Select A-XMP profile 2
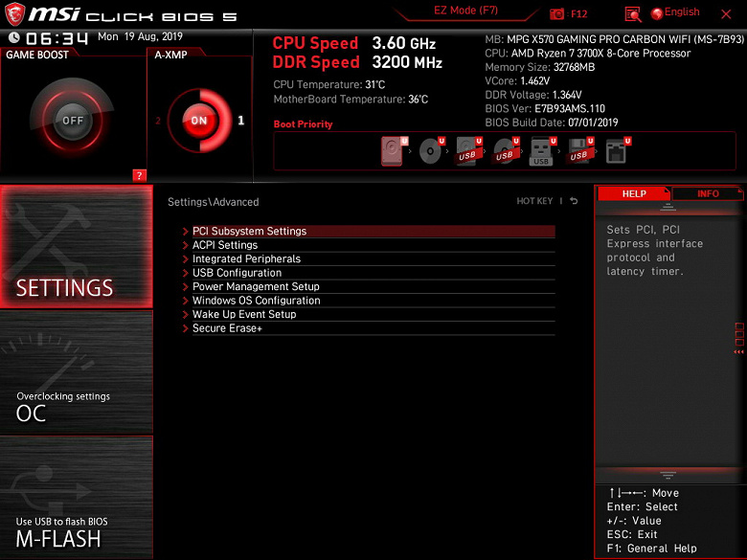747x560 pixels. (158, 121)
